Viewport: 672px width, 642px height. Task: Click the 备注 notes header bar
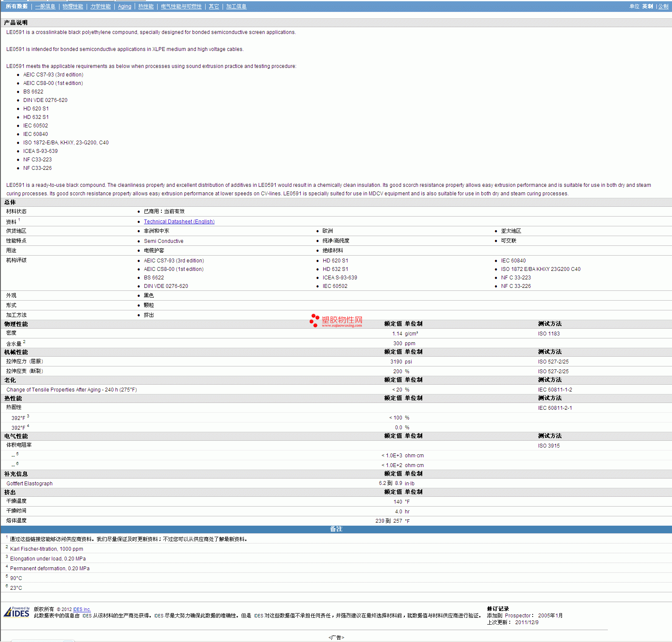[x=336, y=529]
